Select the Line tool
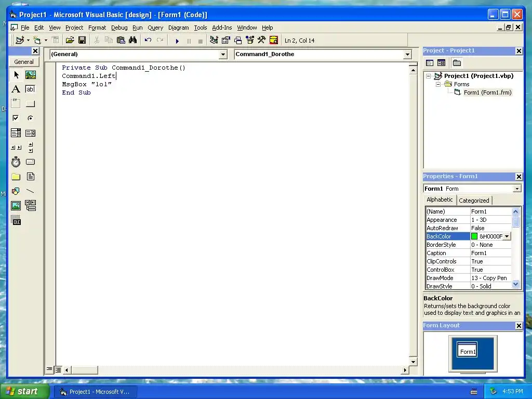532x399 pixels. (31, 191)
